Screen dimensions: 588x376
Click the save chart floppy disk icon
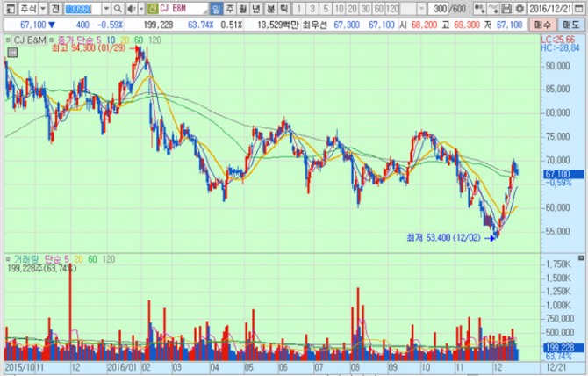tap(506, 9)
